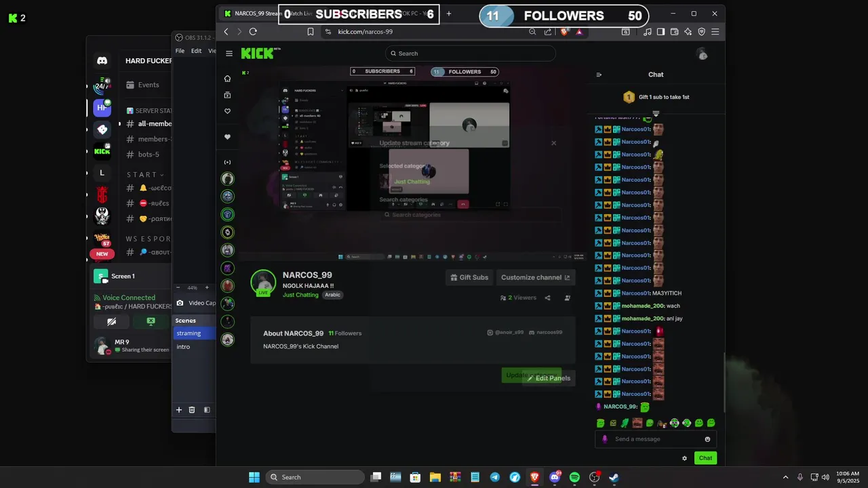
Task: Click the Send a message input
Action: click(656, 439)
